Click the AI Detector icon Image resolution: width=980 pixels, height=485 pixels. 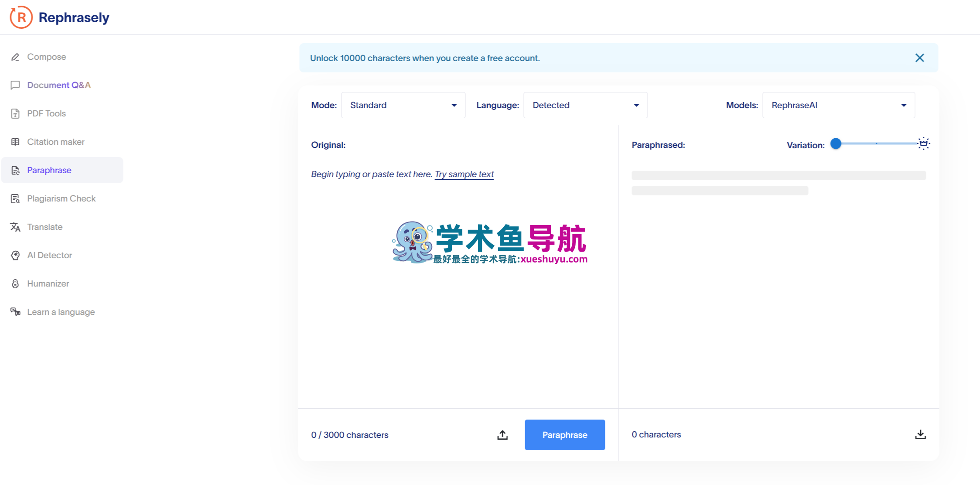point(15,255)
